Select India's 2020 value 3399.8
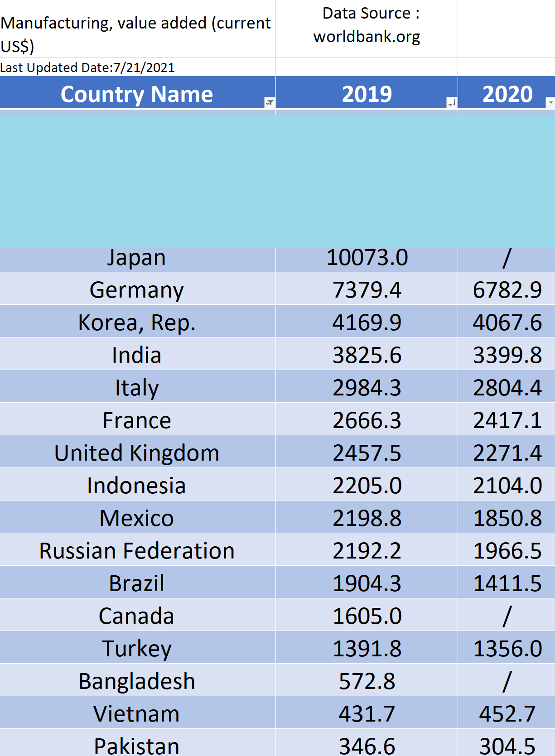555x756 pixels. click(507, 354)
